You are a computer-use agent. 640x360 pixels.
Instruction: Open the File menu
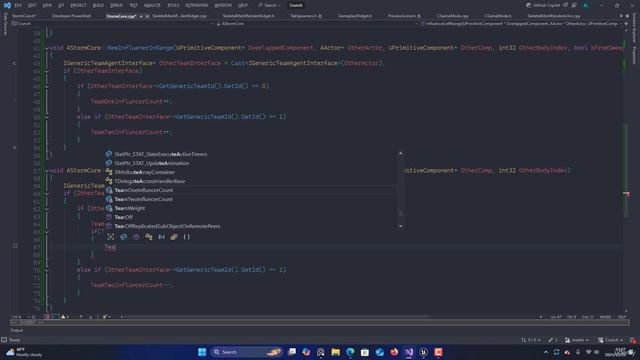tap(18, 5)
